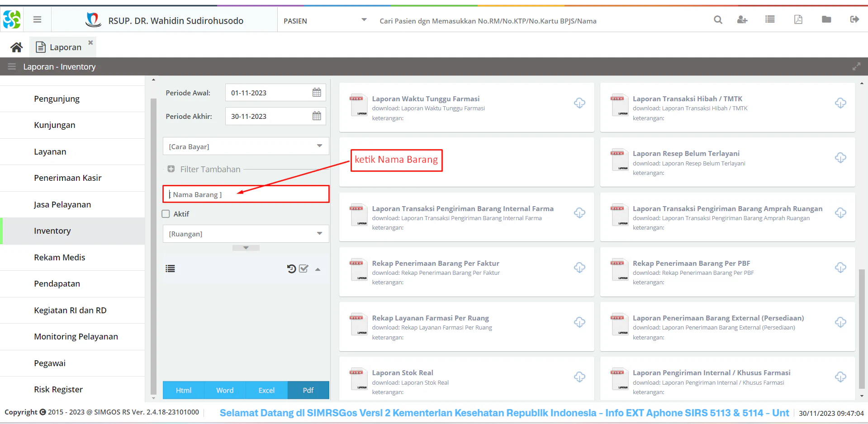Click the Periode Awal date field
This screenshot has width=868, height=424.
(x=275, y=93)
